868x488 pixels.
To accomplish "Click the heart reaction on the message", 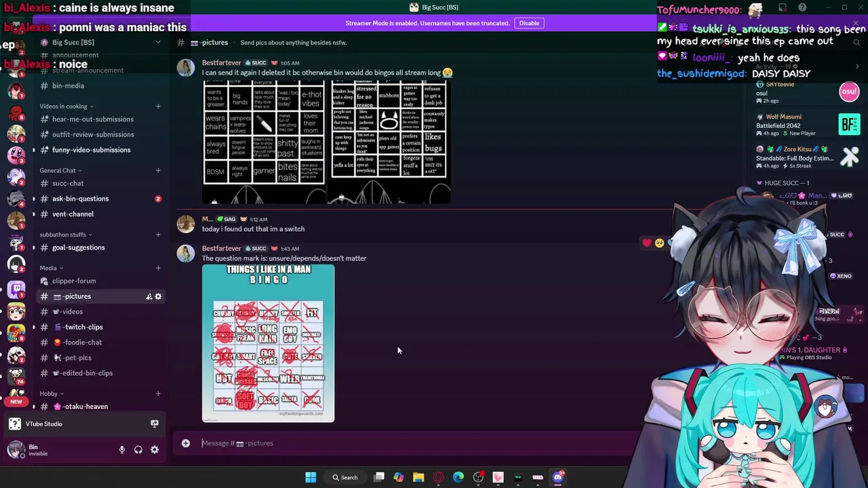I will pyautogui.click(x=647, y=243).
